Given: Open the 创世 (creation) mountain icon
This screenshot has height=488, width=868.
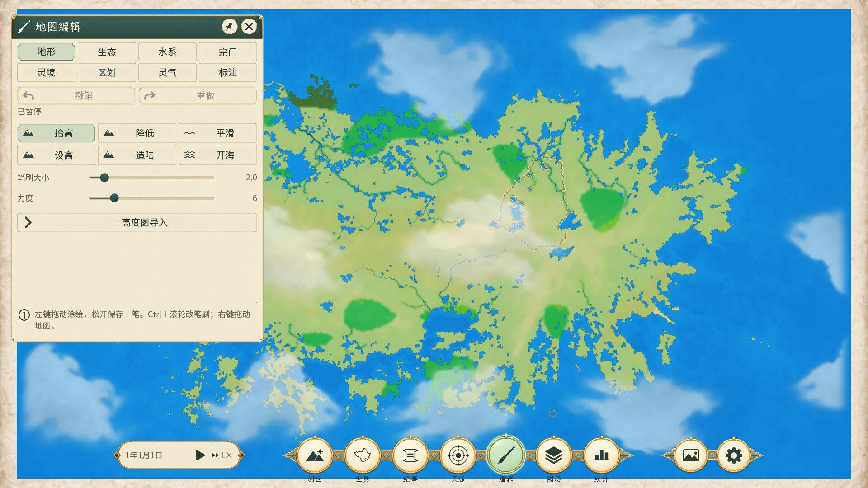Looking at the screenshot, I should click(315, 455).
